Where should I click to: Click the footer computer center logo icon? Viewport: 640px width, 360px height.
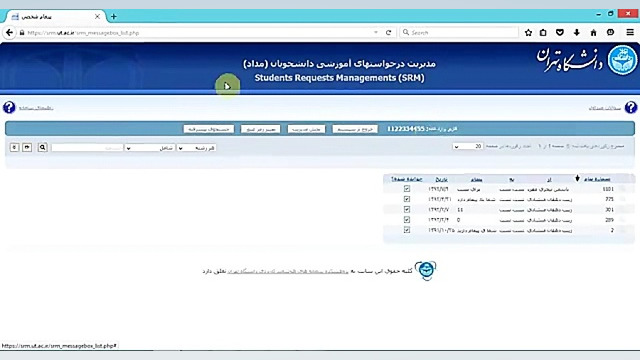426,270
